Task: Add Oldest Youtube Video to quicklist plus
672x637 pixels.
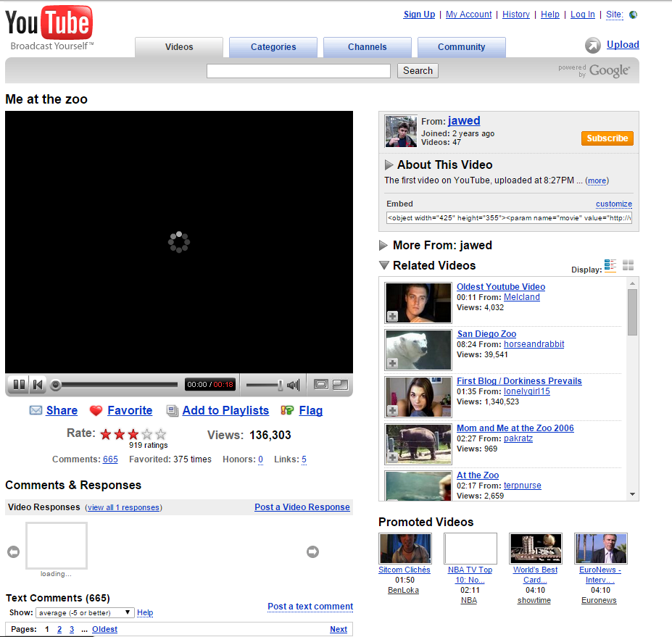Action: tap(392, 317)
